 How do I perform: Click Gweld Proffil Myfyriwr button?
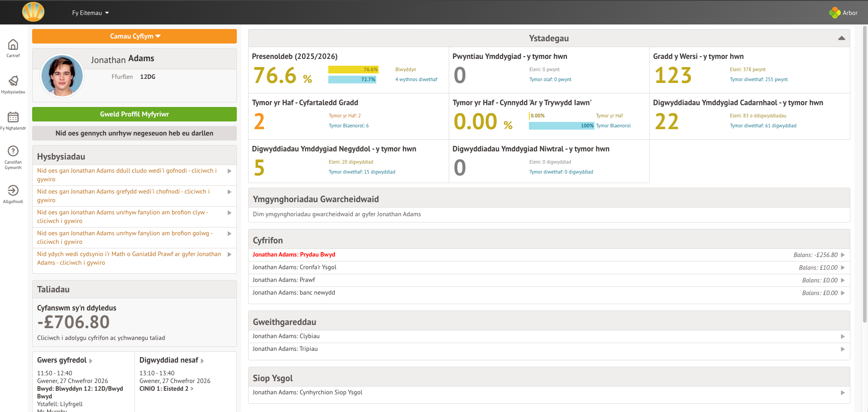point(134,114)
